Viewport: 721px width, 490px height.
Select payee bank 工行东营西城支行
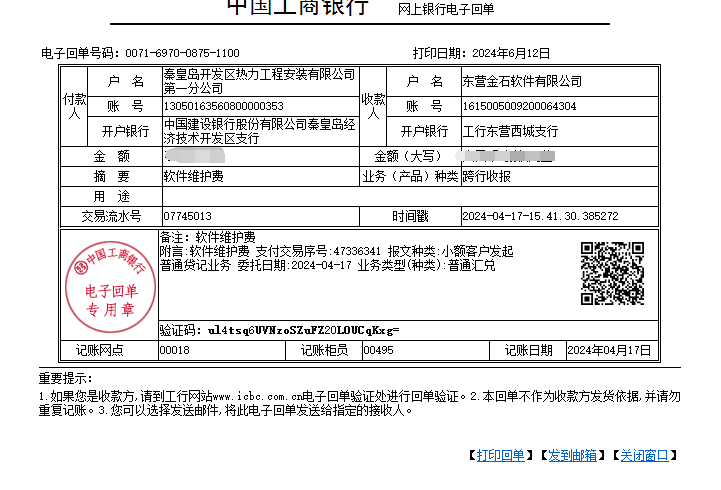pyautogui.click(x=510, y=131)
